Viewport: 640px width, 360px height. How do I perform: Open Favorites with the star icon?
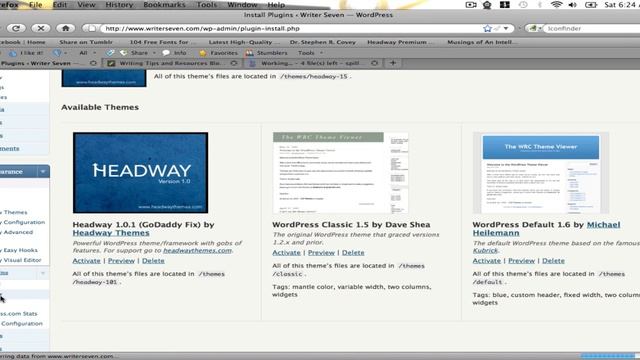(218, 53)
